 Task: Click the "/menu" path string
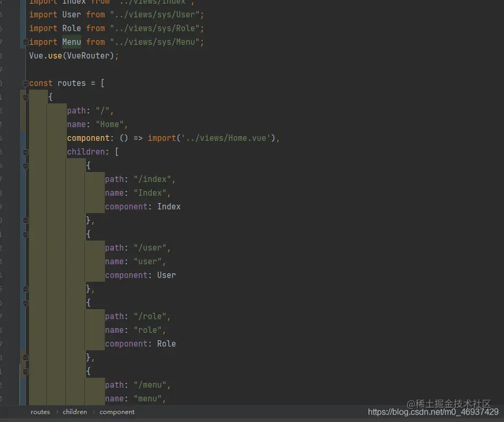click(150, 385)
